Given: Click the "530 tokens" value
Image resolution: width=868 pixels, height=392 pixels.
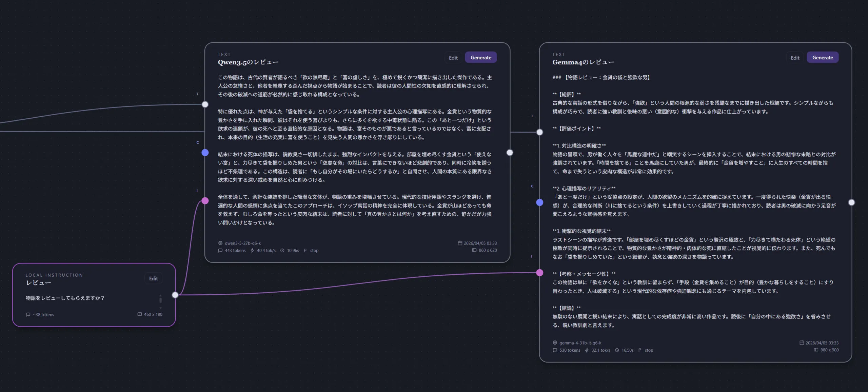Looking at the screenshot, I should (x=570, y=350).
